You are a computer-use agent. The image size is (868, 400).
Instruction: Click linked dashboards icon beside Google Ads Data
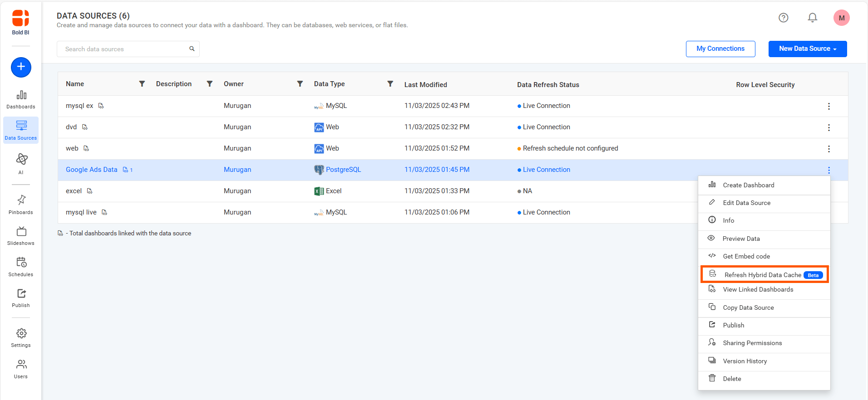pyautogui.click(x=125, y=170)
